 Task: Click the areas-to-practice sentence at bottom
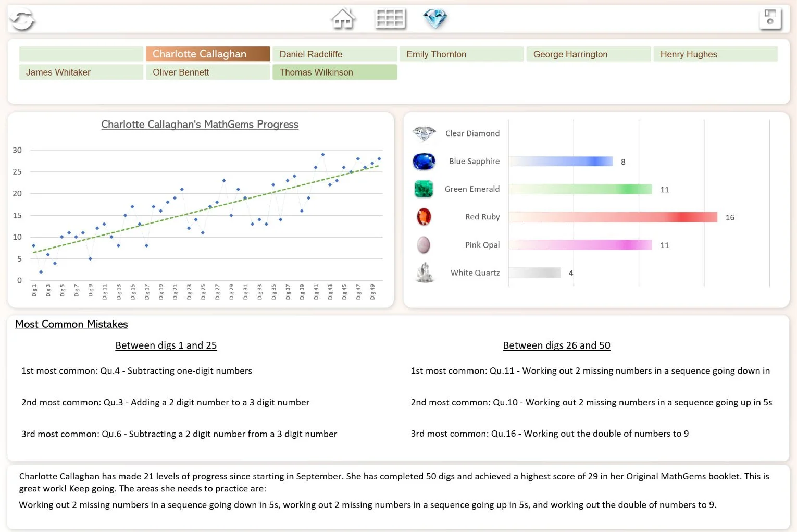pyautogui.click(x=368, y=505)
